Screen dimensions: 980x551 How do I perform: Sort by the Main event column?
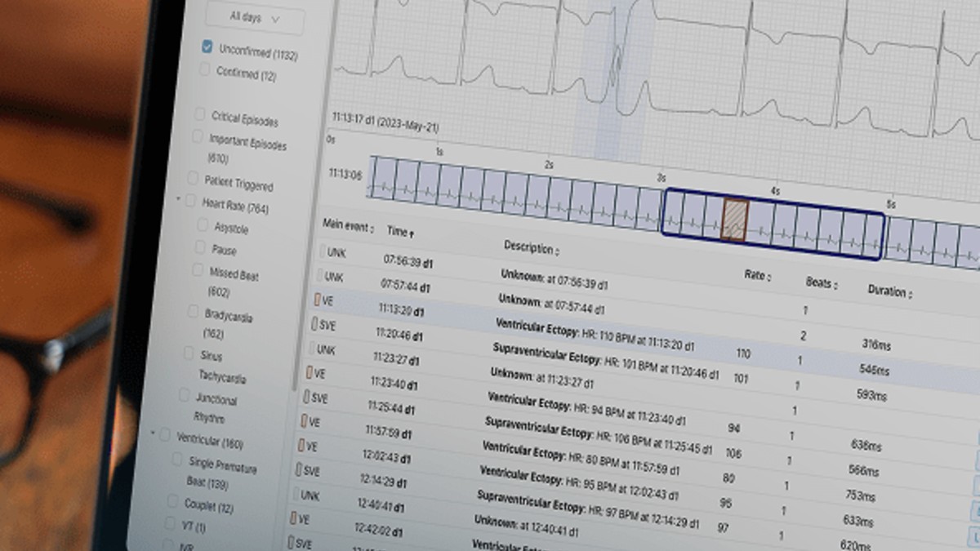click(349, 226)
